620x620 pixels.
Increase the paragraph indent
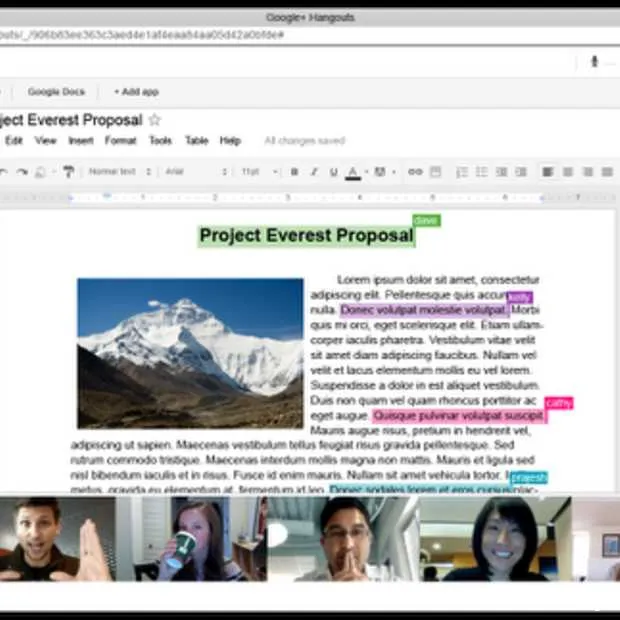pos(521,172)
